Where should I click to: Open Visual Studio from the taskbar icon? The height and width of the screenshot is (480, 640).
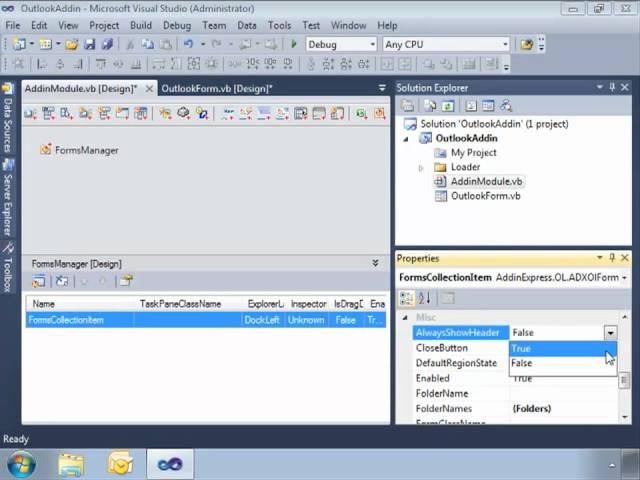[170, 464]
